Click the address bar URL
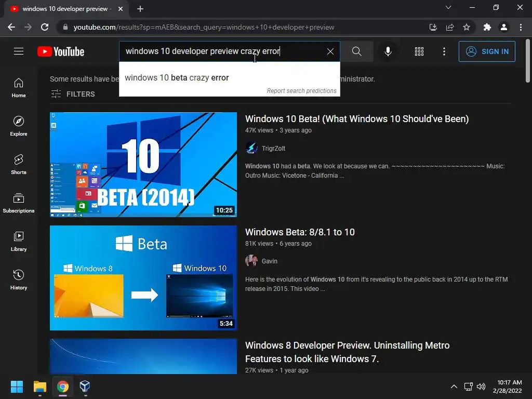The height and width of the screenshot is (399, 532). pos(204,27)
